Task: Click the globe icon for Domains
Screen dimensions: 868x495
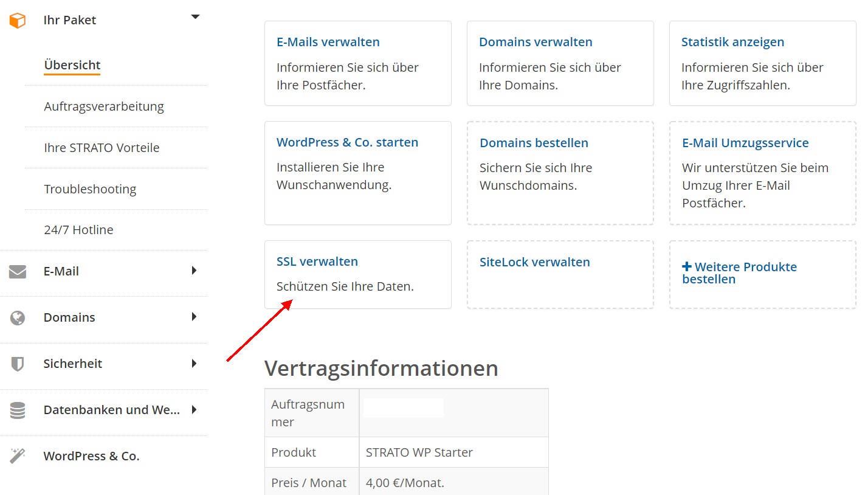Action: (18, 318)
